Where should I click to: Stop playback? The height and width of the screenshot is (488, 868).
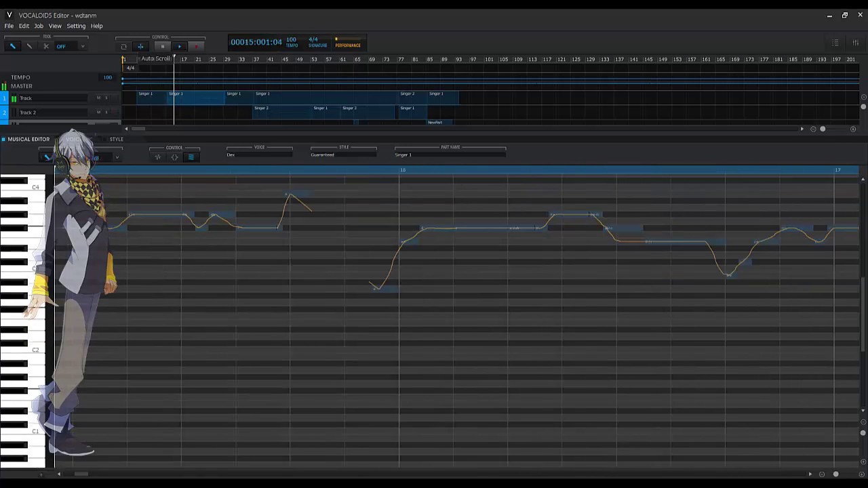[162, 46]
